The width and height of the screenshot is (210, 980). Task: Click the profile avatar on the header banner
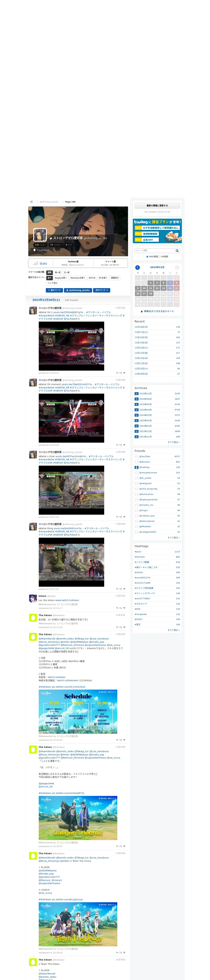click(x=40, y=235)
